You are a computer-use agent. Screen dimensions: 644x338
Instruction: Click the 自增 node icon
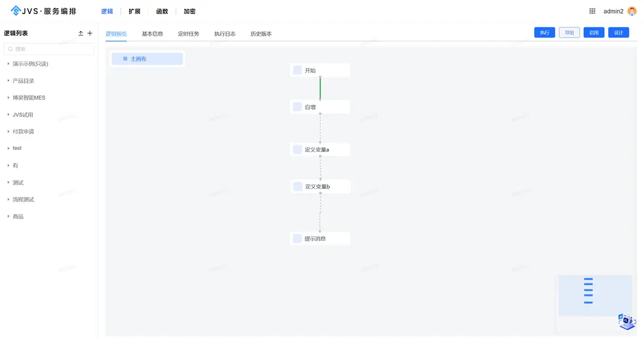[x=297, y=107]
